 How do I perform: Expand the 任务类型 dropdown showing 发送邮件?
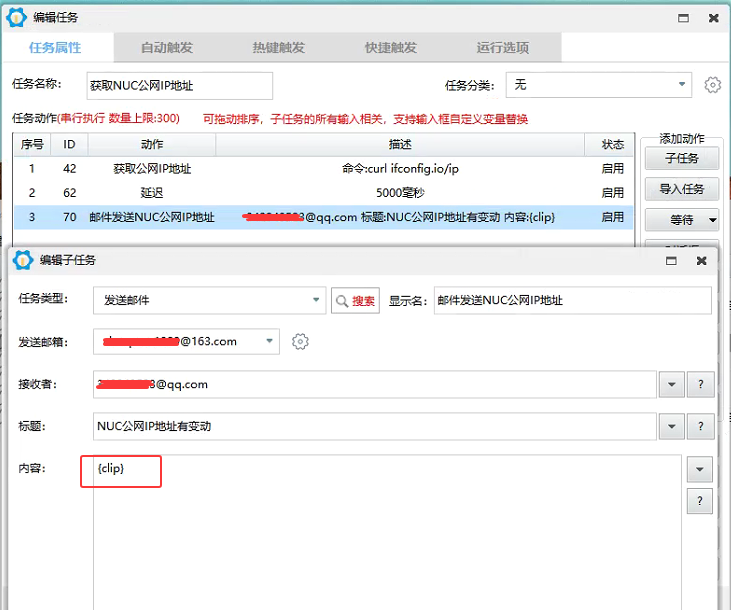click(316, 300)
